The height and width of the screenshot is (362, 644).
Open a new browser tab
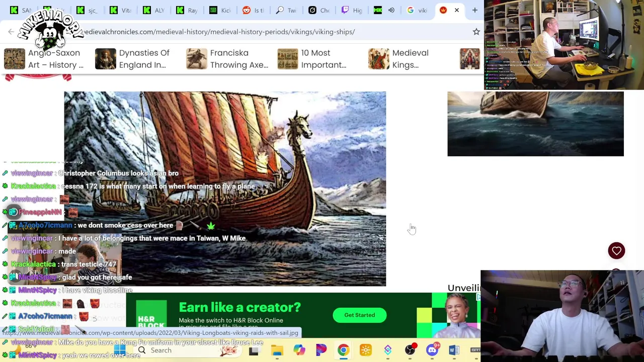pyautogui.click(x=474, y=10)
